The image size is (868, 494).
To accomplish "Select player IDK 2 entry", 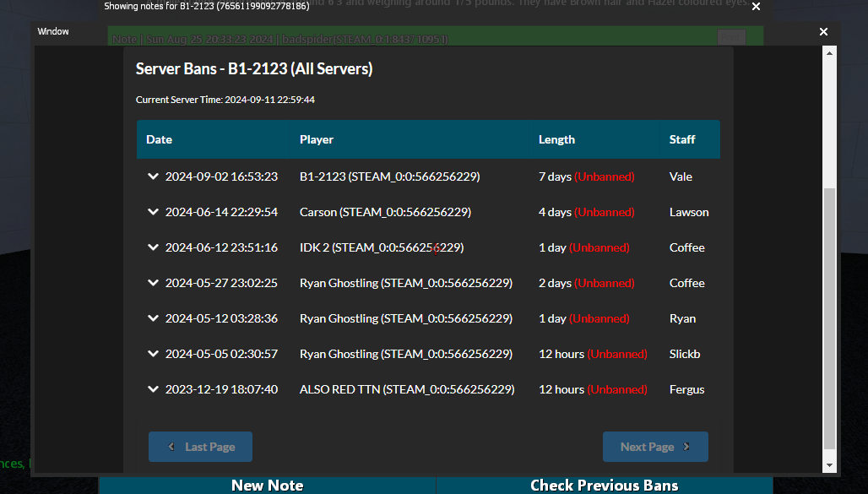I will [382, 247].
